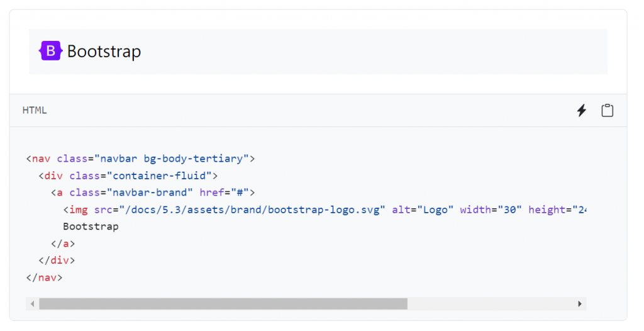Copy code with the clipboard icon
The image size is (644, 331).
click(x=607, y=110)
